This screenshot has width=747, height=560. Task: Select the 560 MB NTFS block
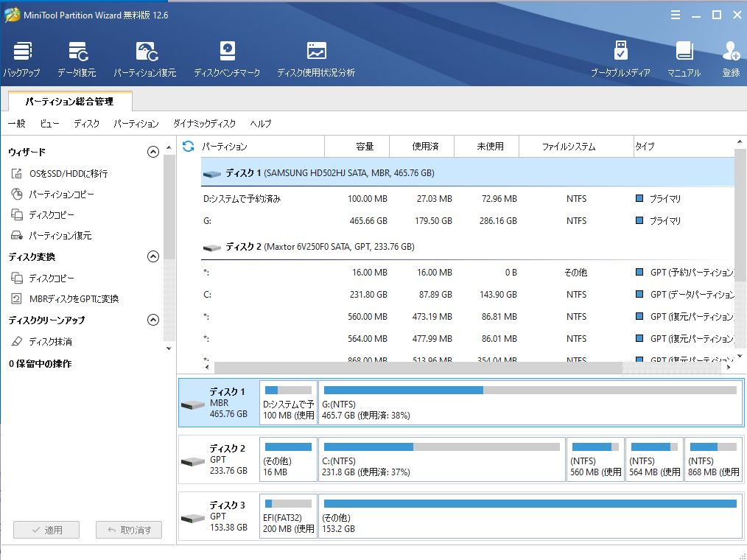pyautogui.click(x=595, y=460)
